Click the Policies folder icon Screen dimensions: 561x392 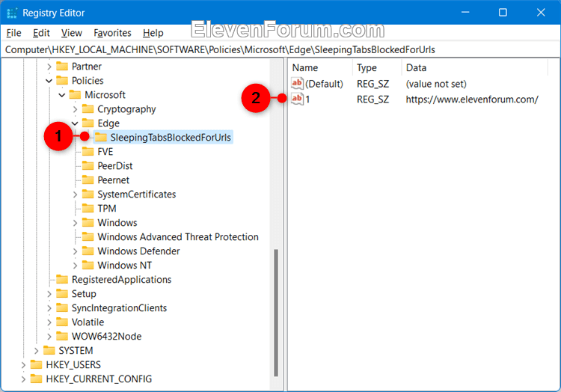click(62, 81)
